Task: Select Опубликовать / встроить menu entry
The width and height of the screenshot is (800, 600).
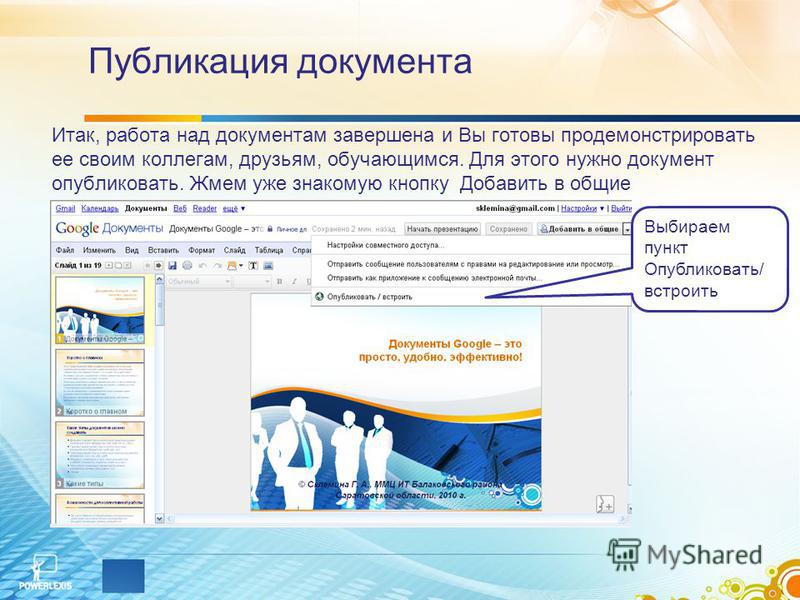Action: click(469, 296)
